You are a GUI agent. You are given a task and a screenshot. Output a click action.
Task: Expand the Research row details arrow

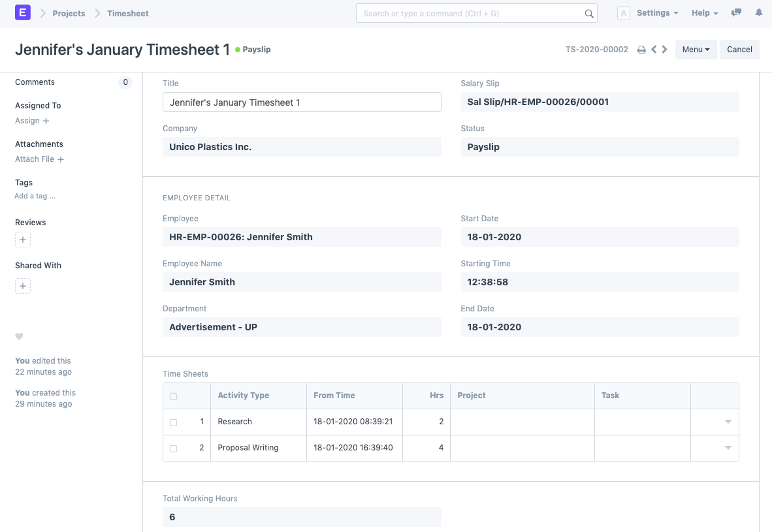click(728, 422)
